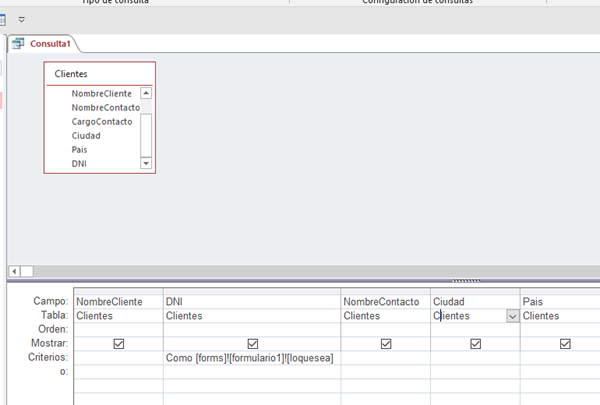Click Orden cell for DNI column
Screen dimensions: 600x405
[252, 330]
